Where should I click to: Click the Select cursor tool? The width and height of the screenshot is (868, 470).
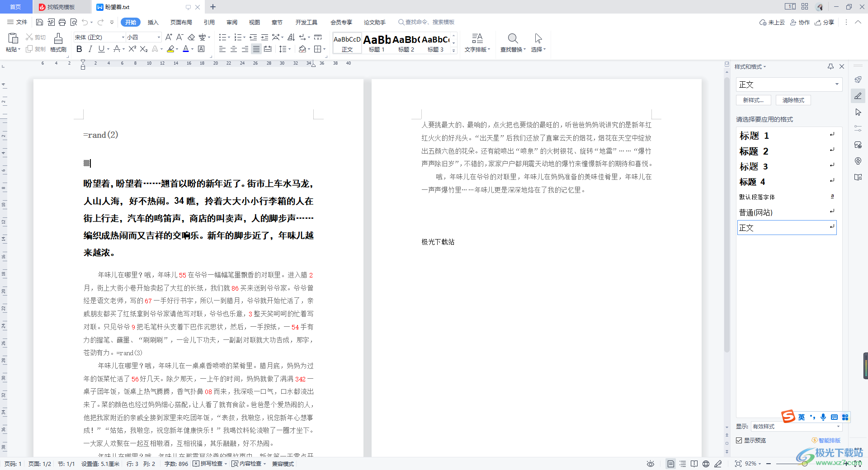click(x=538, y=38)
